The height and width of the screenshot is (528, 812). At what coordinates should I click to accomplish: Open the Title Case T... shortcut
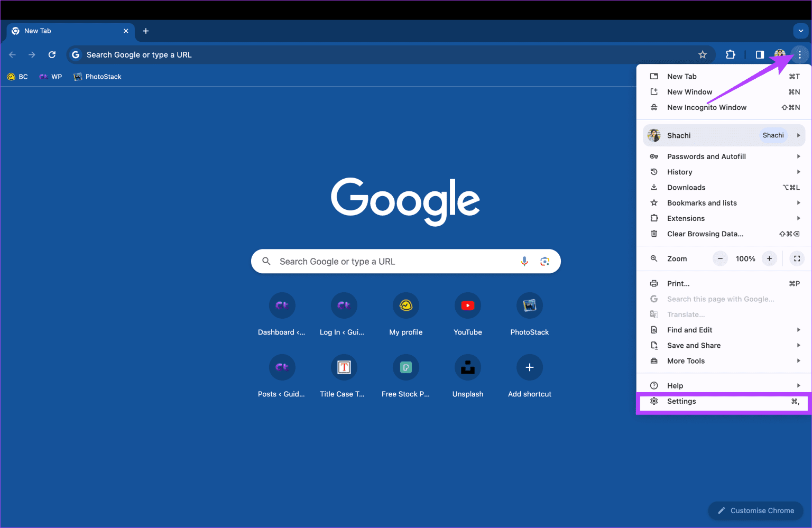tap(343, 376)
